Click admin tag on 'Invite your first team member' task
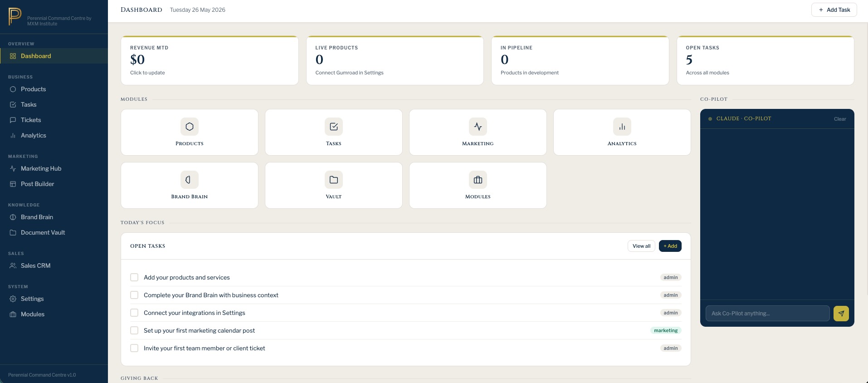 (671, 348)
